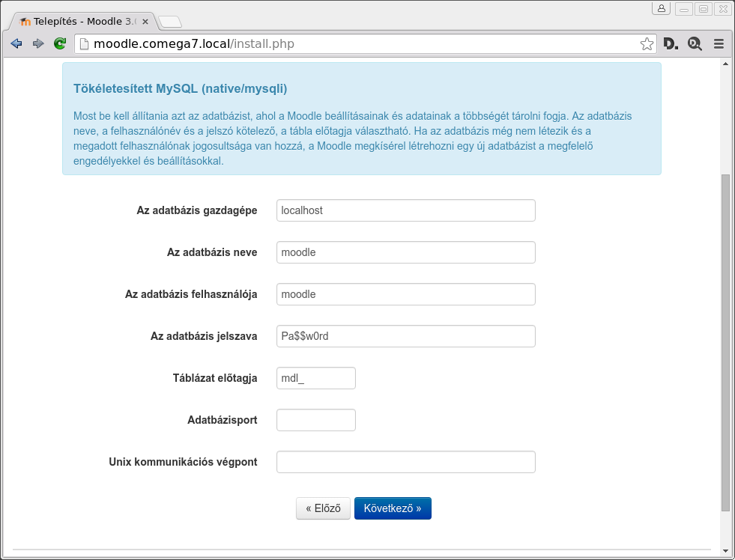The height and width of the screenshot is (560, 735).
Task: Reload the page with the green refresh icon
Action: pos(59,43)
